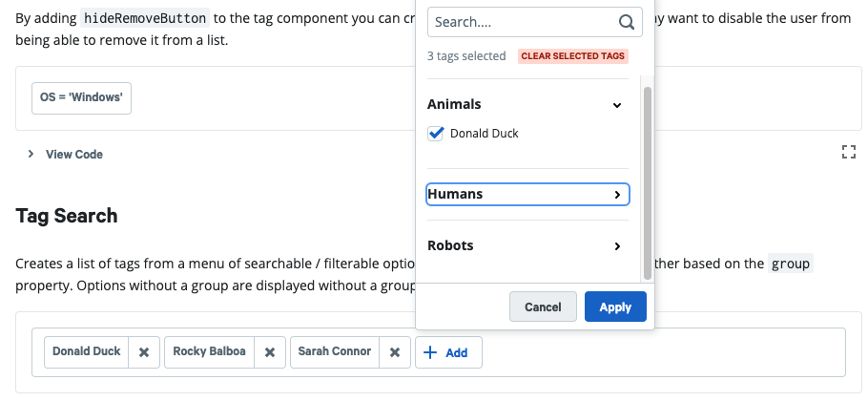Click the tag menu scrollbar
868x402 pixels.
[647, 183]
